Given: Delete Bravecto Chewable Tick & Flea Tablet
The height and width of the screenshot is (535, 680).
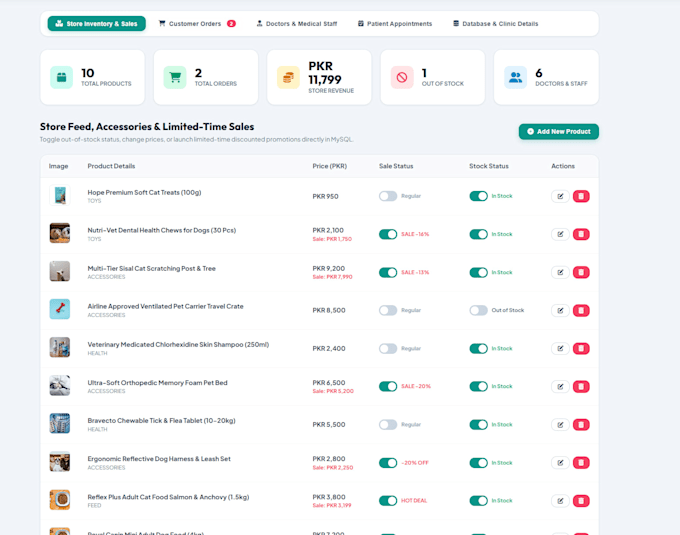Looking at the screenshot, I should 581,424.
